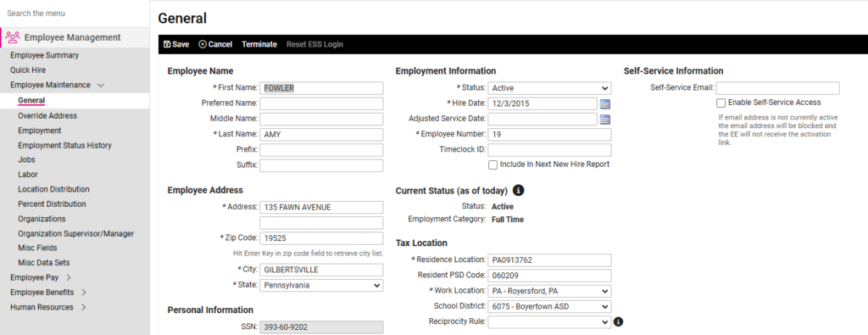Open the Override Address page
This screenshot has height=335, width=868.
point(47,116)
